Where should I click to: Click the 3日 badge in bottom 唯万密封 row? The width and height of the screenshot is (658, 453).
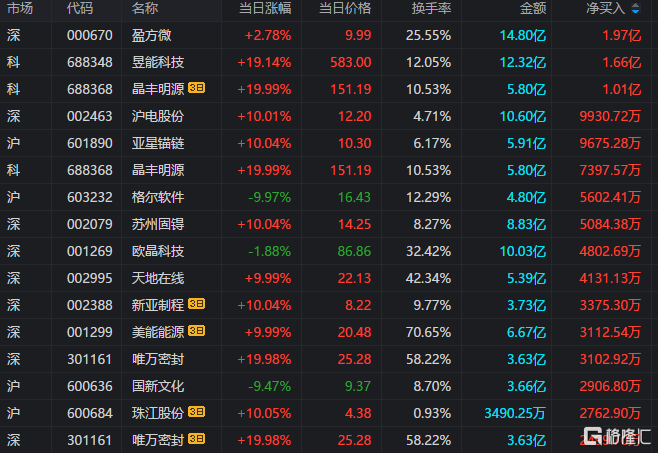(x=196, y=439)
